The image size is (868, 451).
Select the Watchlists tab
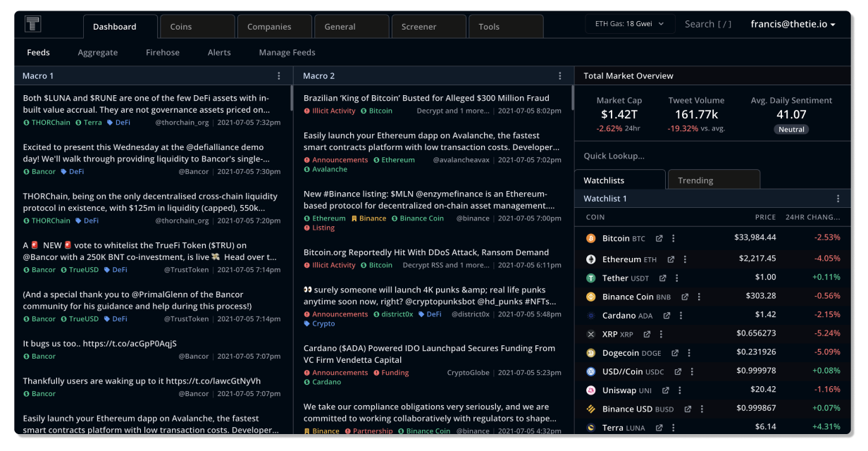(620, 180)
